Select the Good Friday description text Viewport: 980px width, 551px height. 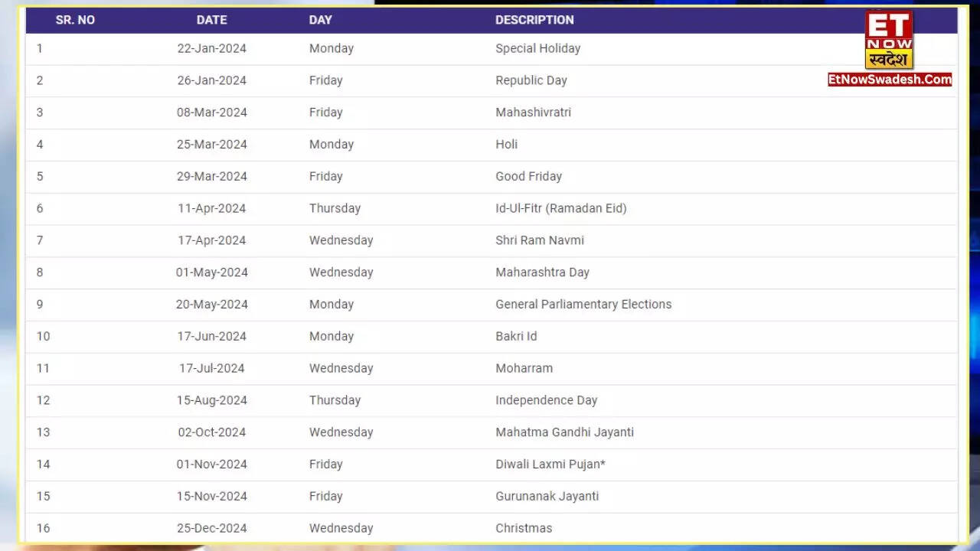pyautogui.click(x=529, y=176)
